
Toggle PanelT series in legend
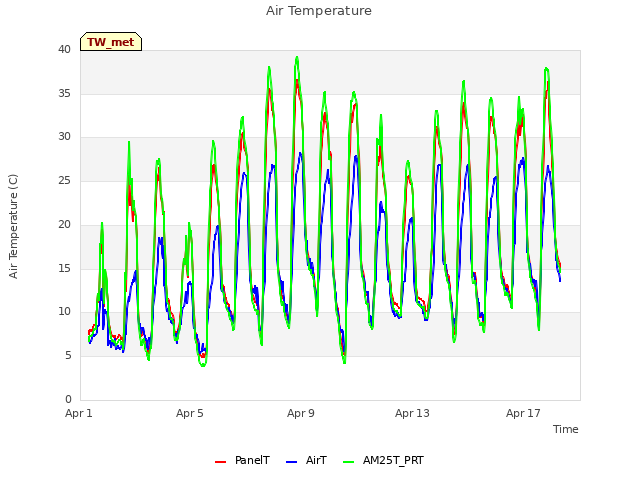coord(242,460)
